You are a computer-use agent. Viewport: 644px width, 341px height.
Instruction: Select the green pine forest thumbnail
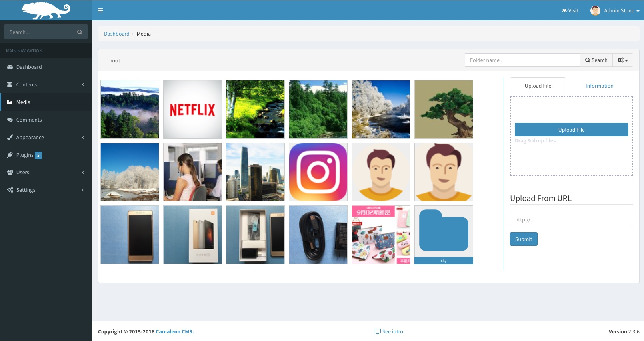tap(318, 109)
